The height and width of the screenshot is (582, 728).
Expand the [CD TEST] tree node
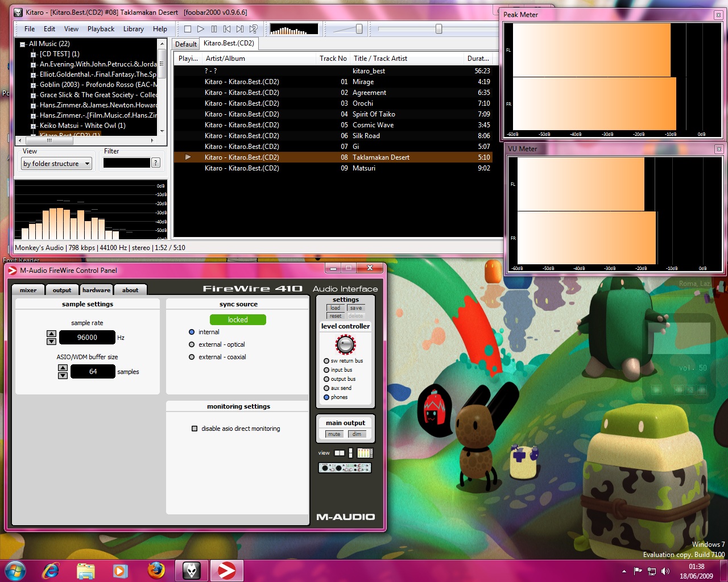(x=34, y=55)
